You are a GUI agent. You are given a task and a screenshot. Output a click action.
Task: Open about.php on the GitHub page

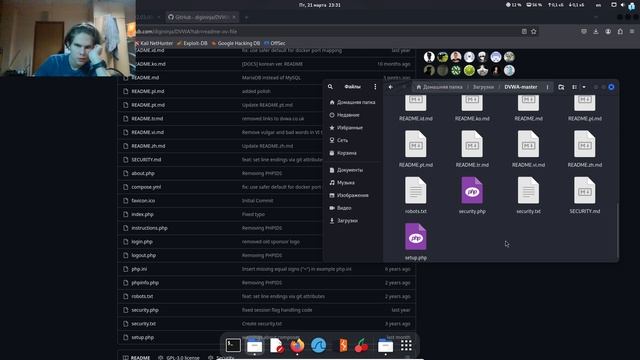coord(143,173)
